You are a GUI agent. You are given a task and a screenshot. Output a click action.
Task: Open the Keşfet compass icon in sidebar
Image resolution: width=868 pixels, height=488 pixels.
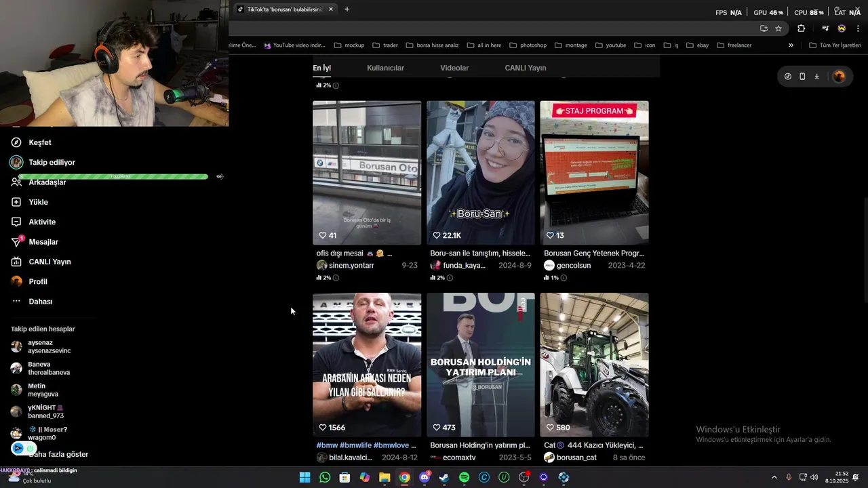point(16,142)
